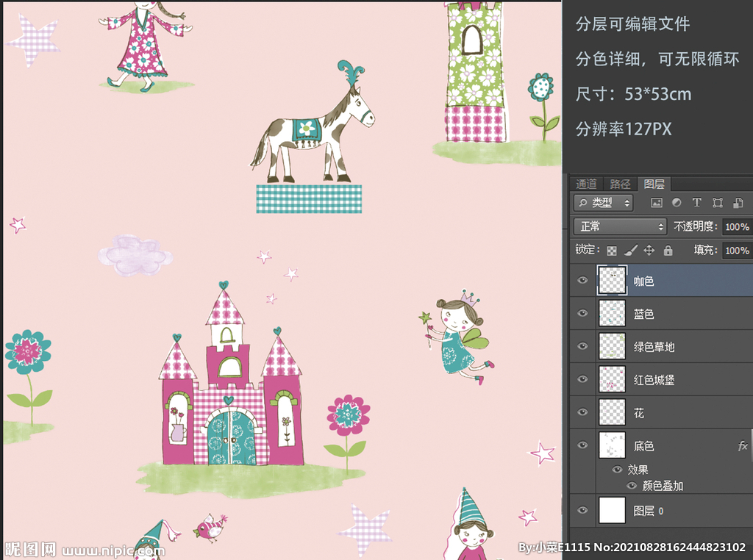Switch to the 通道 tab
753x560 pixels.
tap(586, 184)
